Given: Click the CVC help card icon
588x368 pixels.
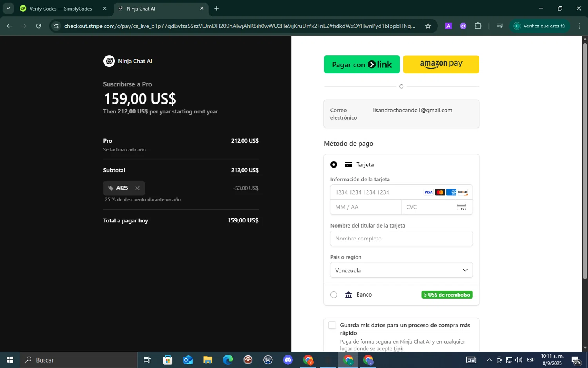Looking at the screenshot, I should click(461, 207).
